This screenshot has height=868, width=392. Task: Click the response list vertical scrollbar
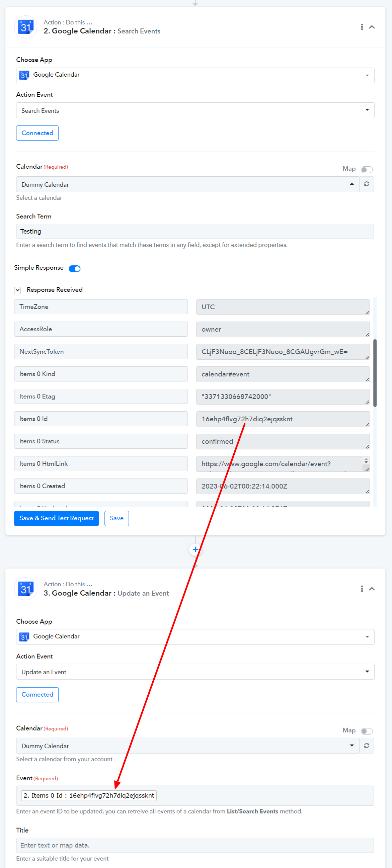(x=375, y=373)
